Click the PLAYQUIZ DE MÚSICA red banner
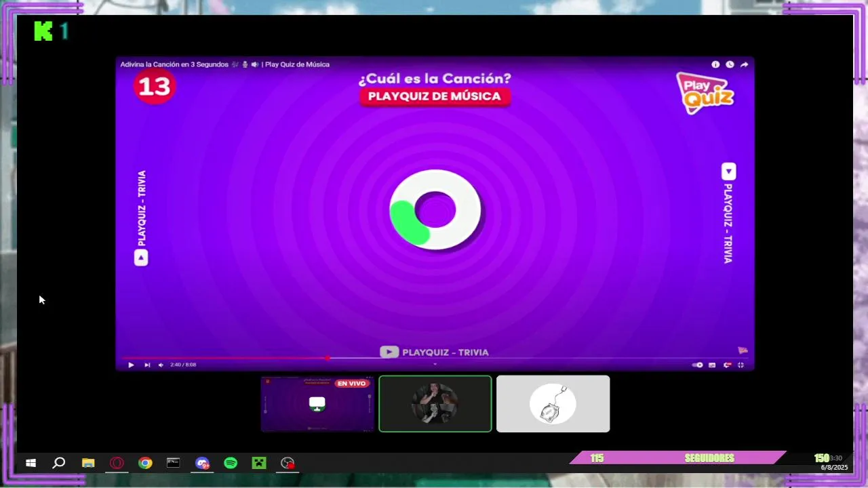Screen dimensions: 868x488 pos(435,96)
